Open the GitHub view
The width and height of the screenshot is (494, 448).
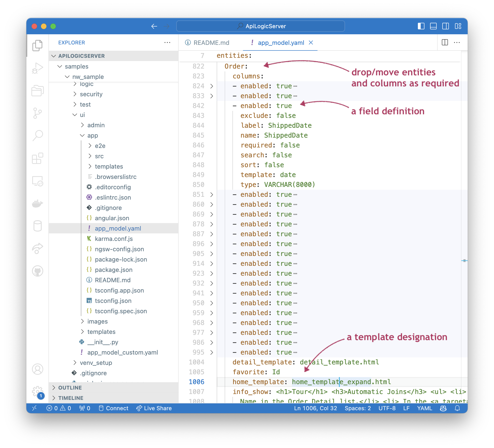38,271
